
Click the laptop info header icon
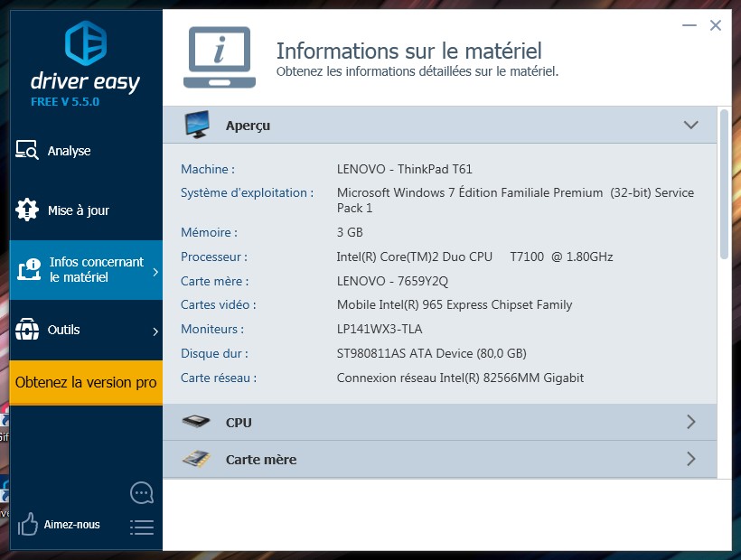click(220, 57)
